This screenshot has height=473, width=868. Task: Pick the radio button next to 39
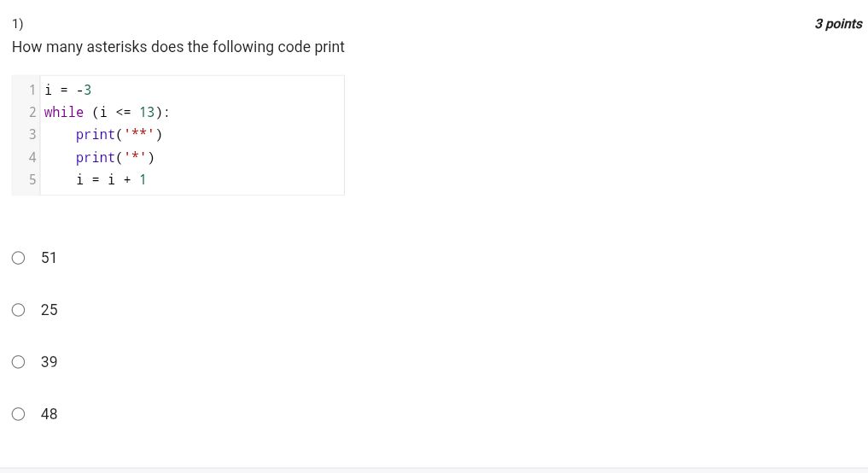18,362
